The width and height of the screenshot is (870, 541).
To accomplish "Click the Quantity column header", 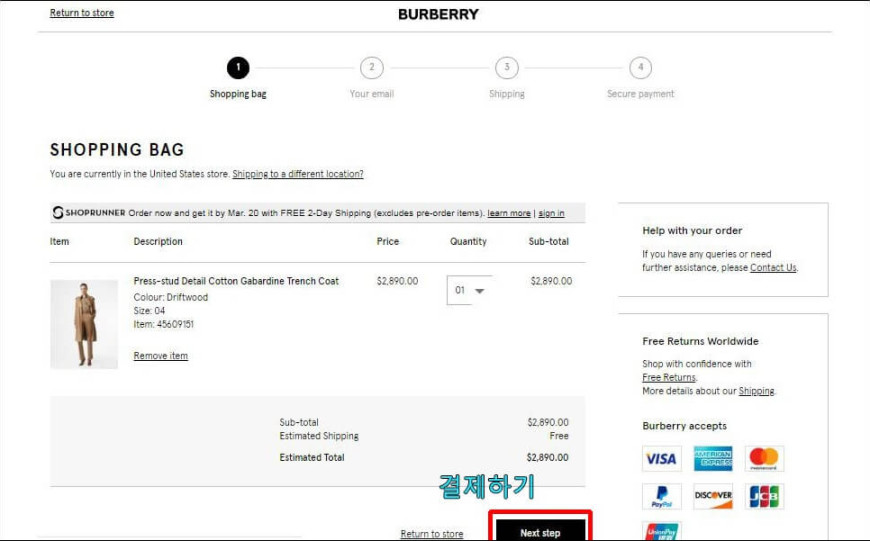I will 468,241.
